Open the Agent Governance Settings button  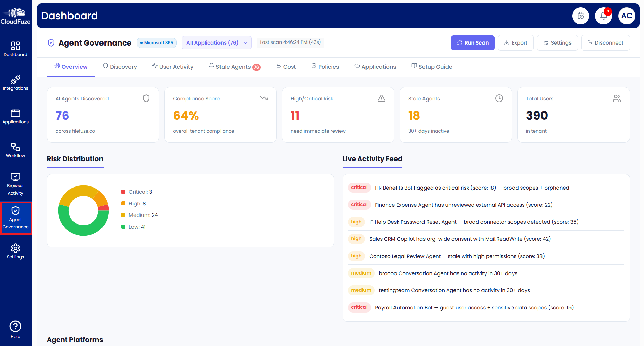click(557, 43)
